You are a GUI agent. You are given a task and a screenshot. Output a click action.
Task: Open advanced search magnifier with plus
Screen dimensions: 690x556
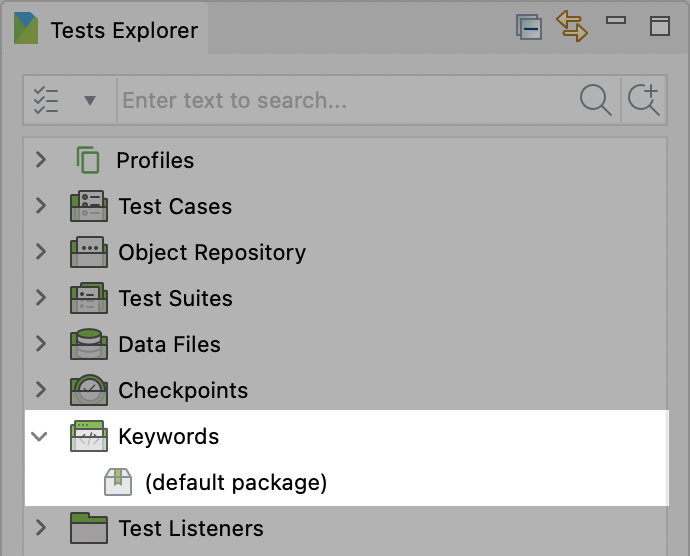pos(643,100)
